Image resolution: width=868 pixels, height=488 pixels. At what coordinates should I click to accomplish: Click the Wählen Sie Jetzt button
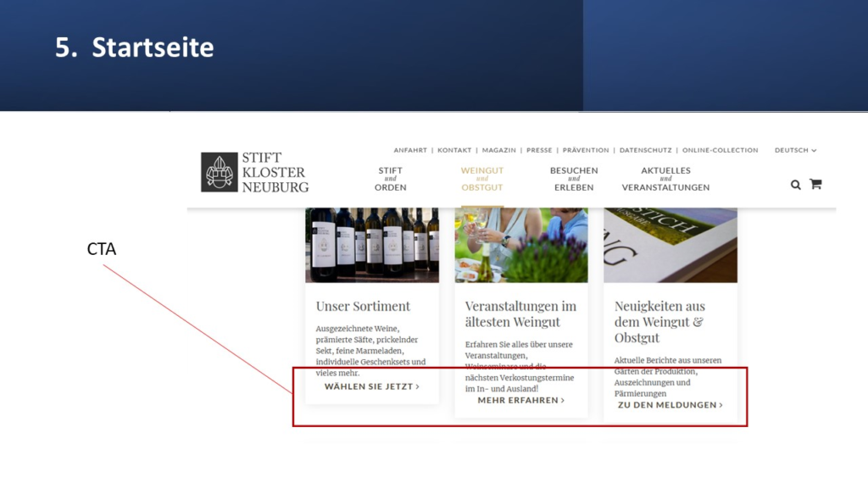[x=372, y=386]
